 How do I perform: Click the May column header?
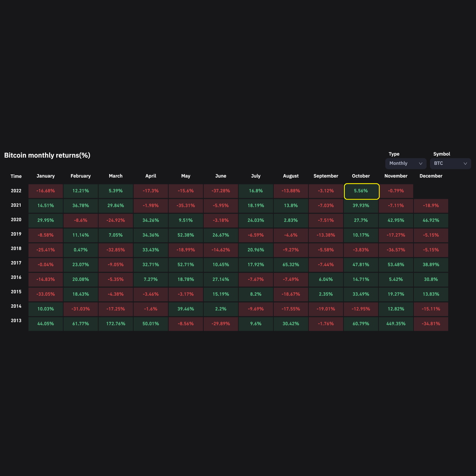point(186,176)
